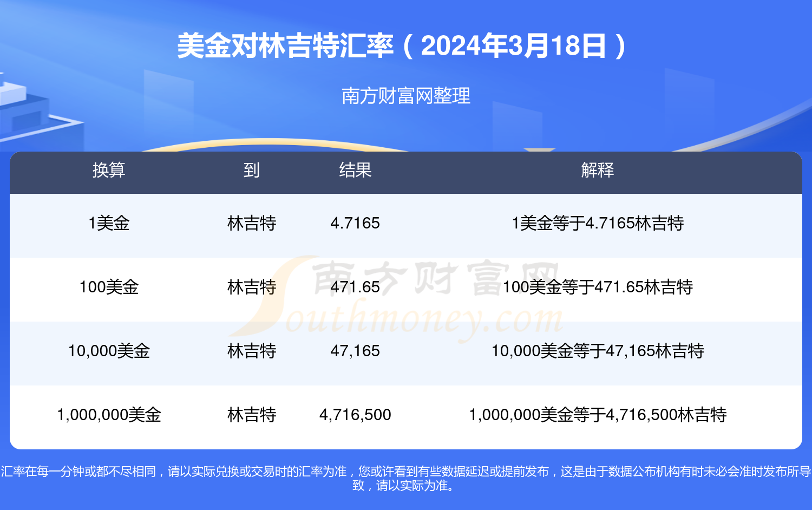This screenshot has height=510, width=812.
Task: Click the explanation 10,000美金等于47,165林吉特
Action: pos(598,351)
